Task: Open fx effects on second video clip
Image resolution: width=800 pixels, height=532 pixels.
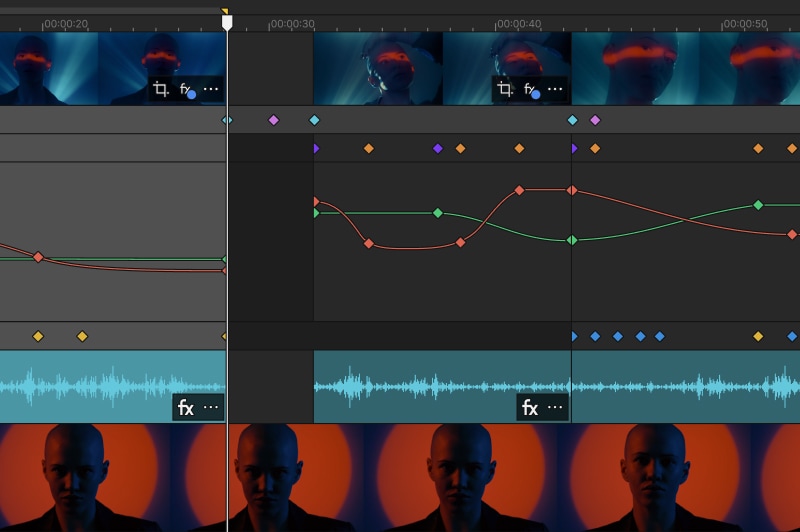Action: (531, 90)
